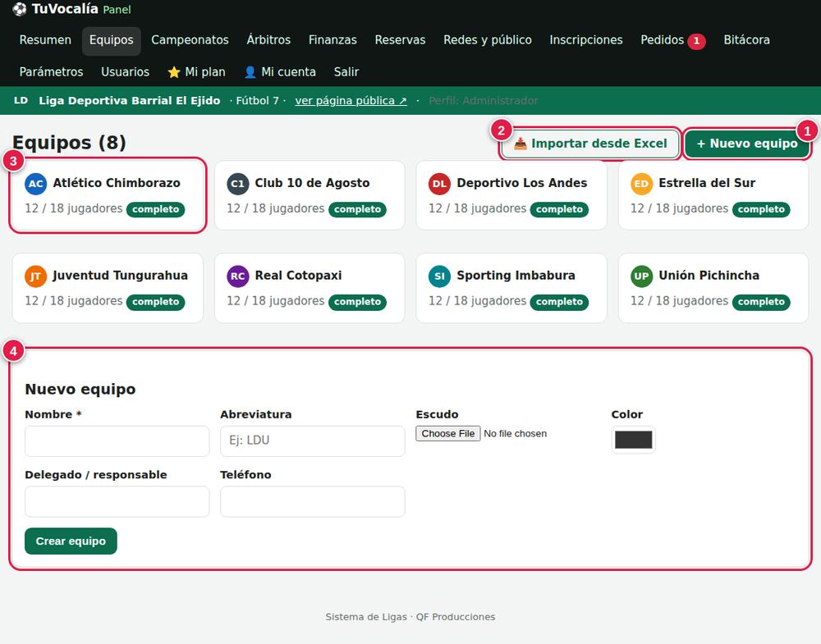The height and width of the screenshot is (644, 821).
Task: Click the AC badge of Atlético Chimborazo
Action: 35,184
